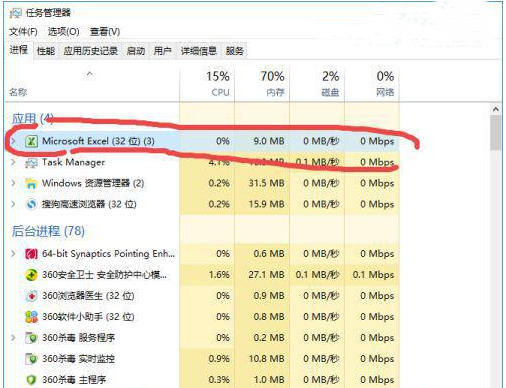Sort by the 磁盘 column header
Image resolution: width=506 pixels, height=388 pixels.
(x=317, y=83)
